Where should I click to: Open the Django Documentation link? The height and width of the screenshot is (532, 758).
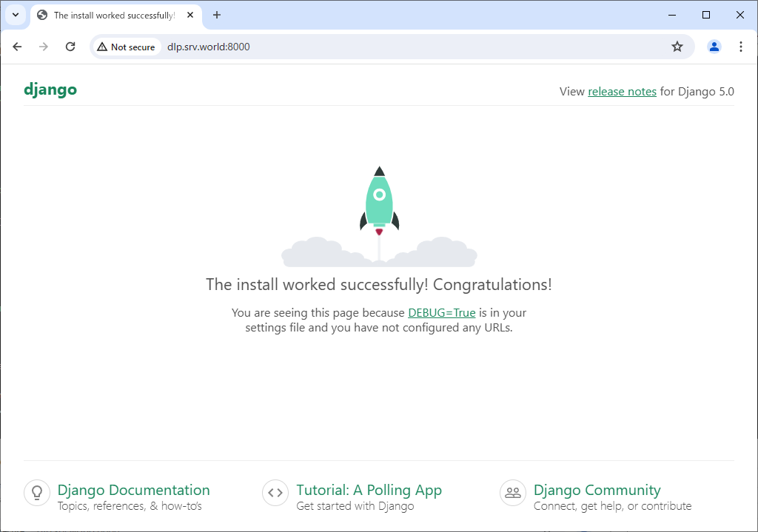(133, 490)
